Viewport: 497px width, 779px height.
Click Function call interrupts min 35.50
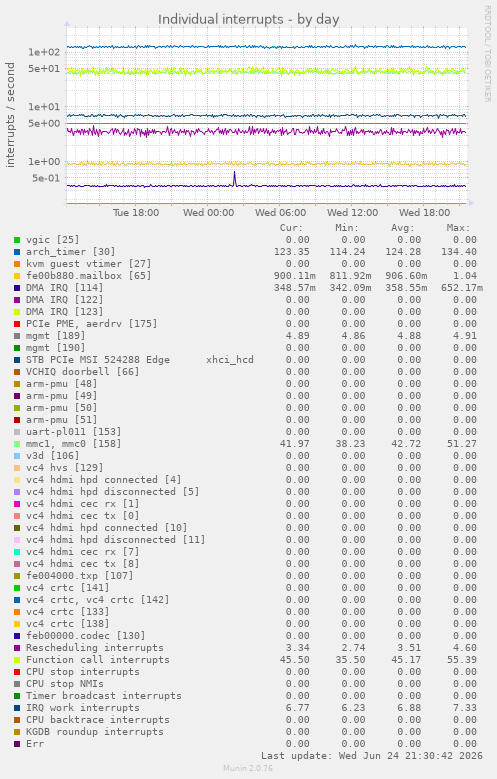350,660
